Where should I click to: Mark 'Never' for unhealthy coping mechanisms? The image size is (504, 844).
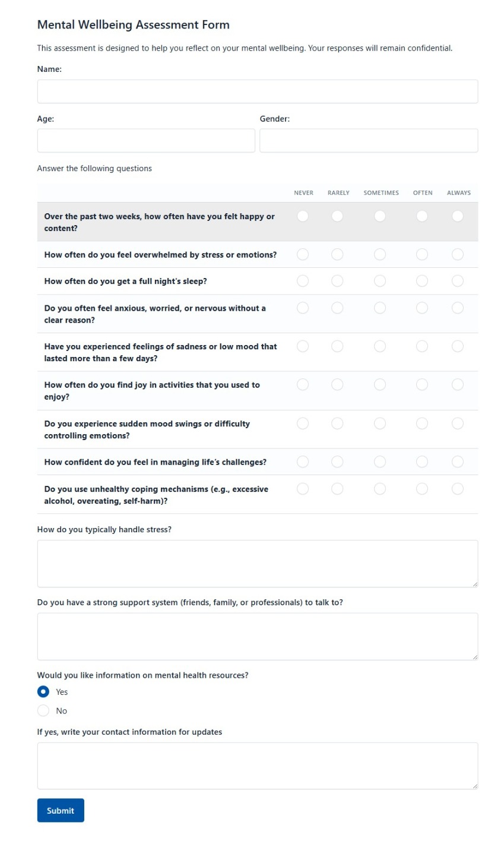coord(303,488)
